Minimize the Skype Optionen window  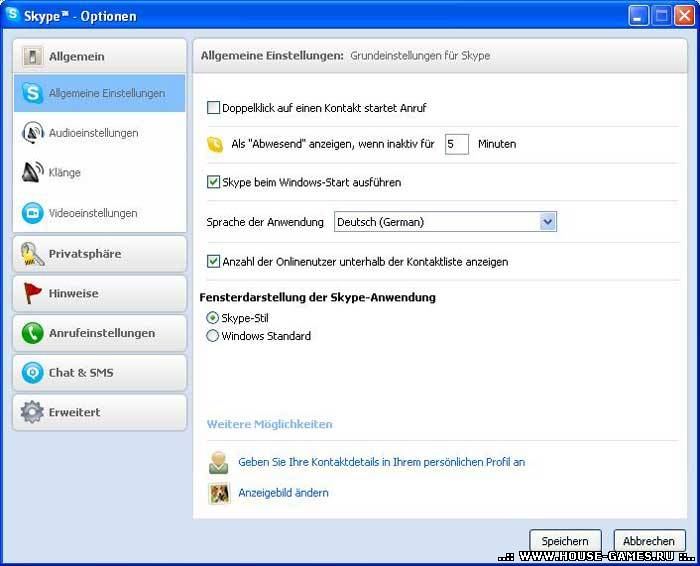tap(638, 16)
